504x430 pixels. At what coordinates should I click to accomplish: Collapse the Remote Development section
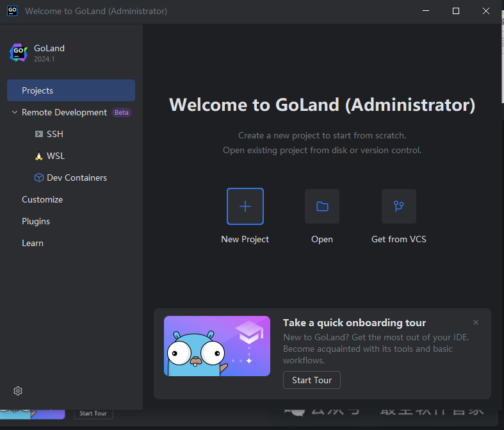point(15,112)
